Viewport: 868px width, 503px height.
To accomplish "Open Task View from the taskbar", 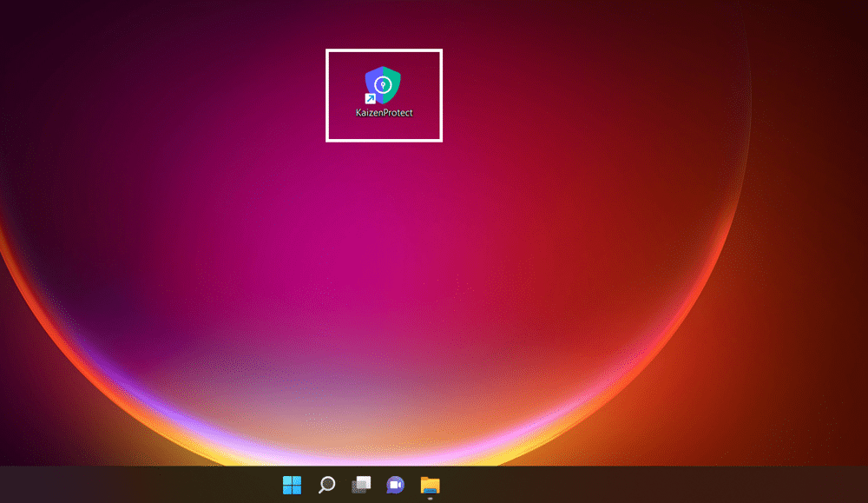I will 361,485.
